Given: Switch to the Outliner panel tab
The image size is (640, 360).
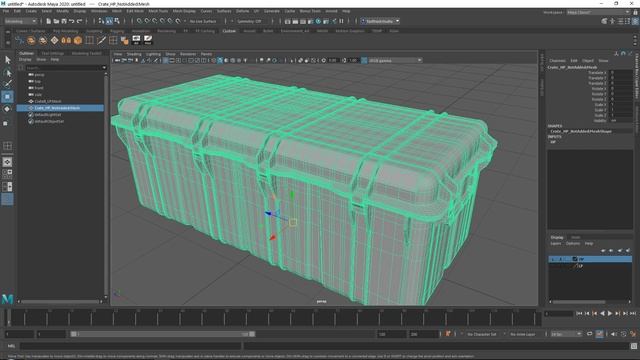Looking at the screenshot, I should pyautogui.click(x=27, y=53).
